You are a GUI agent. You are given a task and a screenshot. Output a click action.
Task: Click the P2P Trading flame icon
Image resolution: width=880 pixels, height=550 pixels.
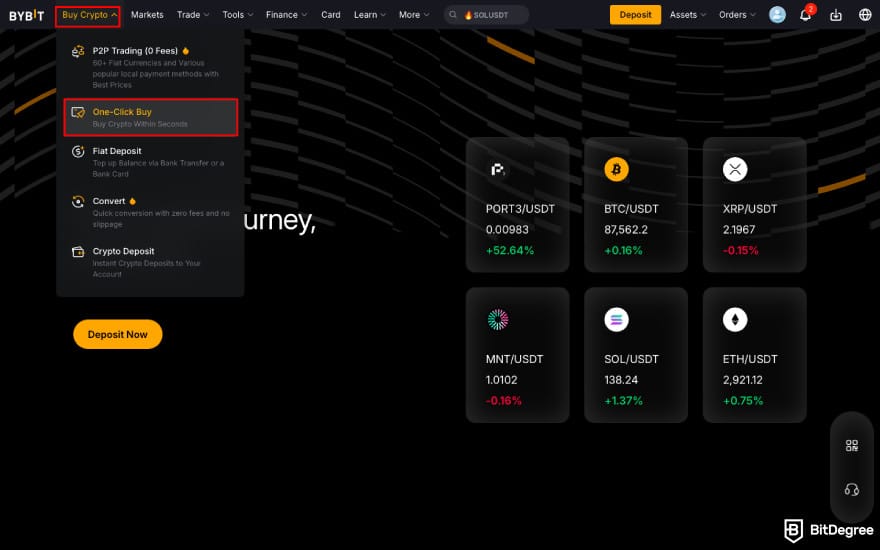186,51
